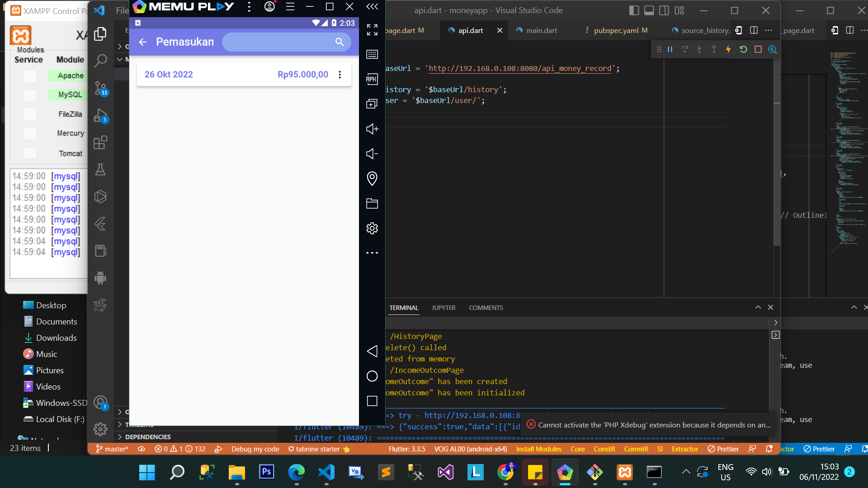Check the MySQL service checkbox
The image size is (868, 488).
click(29, 95)
